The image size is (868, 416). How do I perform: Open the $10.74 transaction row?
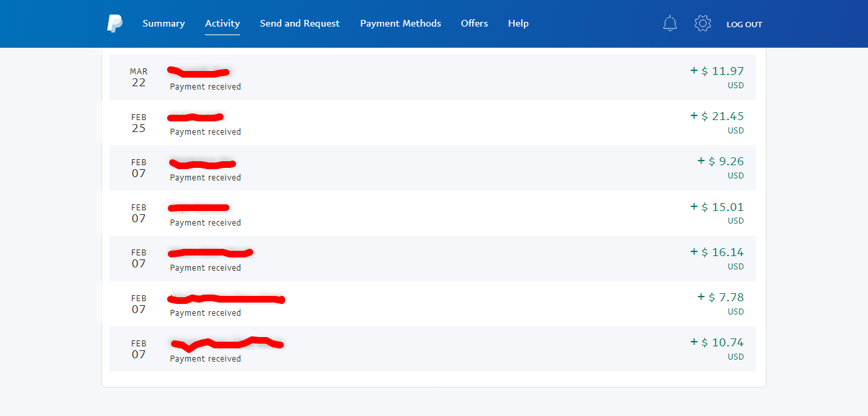tap(432, 349)
